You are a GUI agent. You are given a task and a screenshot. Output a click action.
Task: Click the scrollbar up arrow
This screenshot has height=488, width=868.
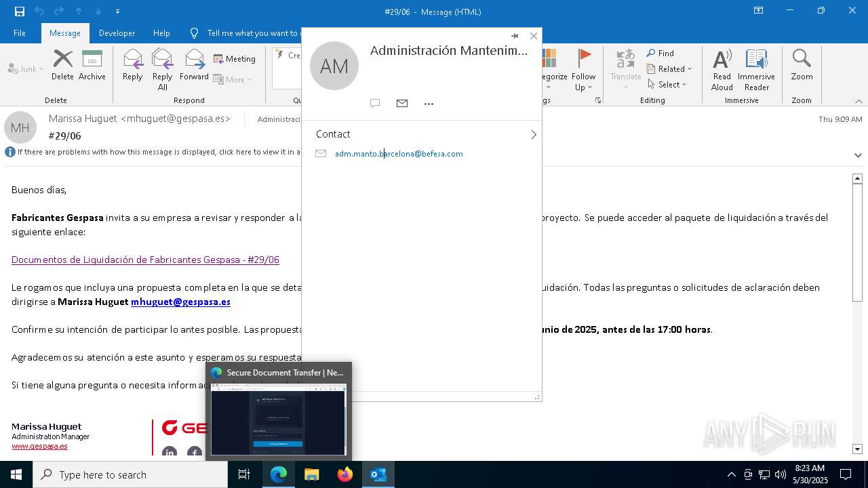[x=857, y=178]
